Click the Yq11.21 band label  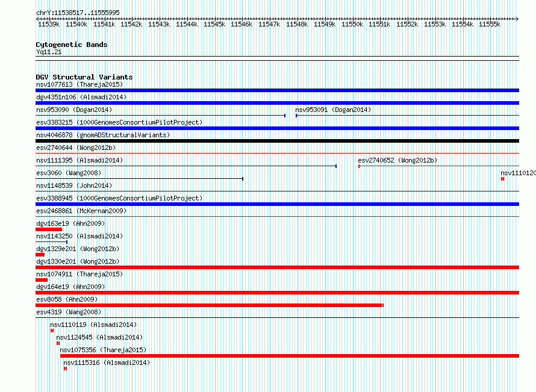click(x=49, y=52)
